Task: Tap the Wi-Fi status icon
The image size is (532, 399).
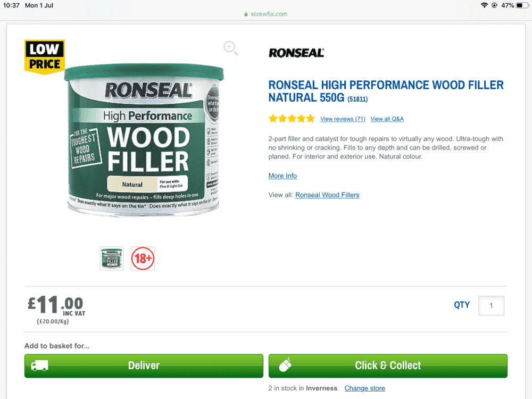Action: 484,5
